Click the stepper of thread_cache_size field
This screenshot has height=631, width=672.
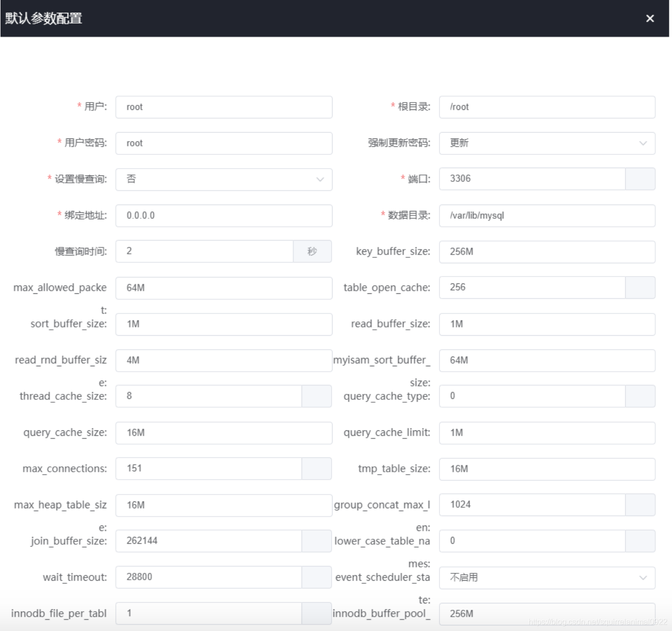tap(316, 396)
